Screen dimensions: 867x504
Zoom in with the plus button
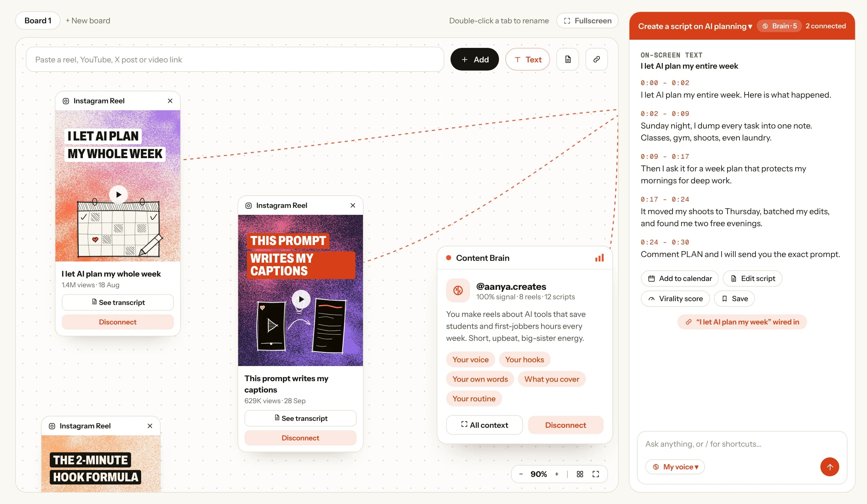pyautogui.click(x=557, y=474)
